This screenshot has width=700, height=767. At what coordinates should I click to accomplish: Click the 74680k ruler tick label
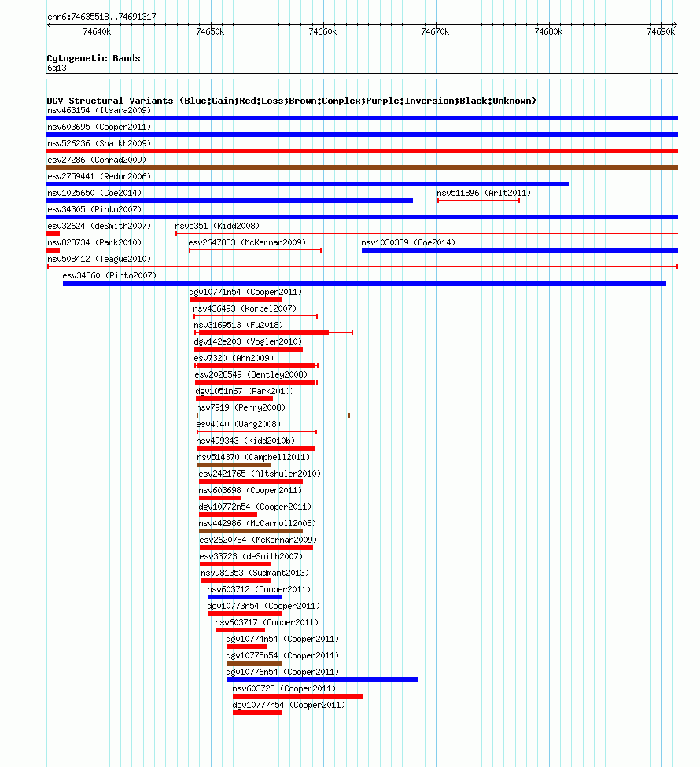tap(548, 31)
